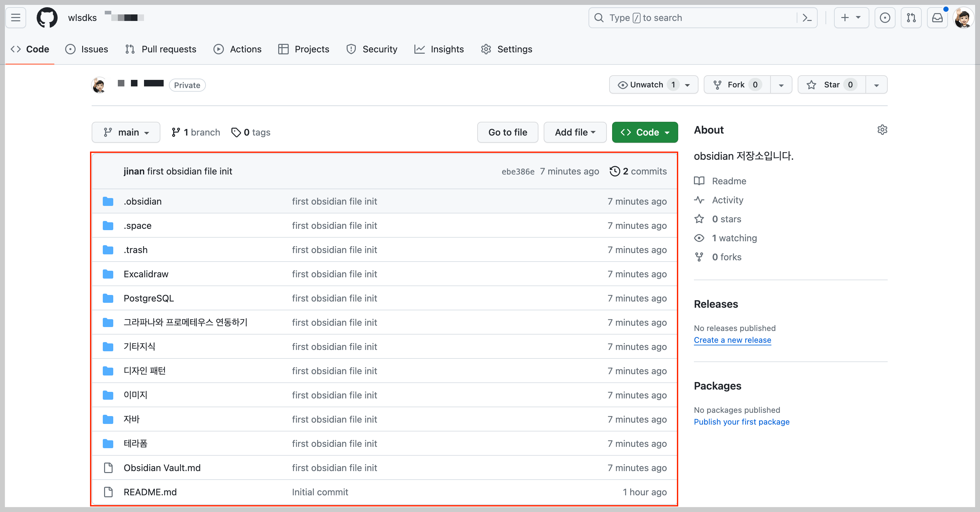Open the pull requests header icon
Viewport: 980px width, 512px height.
(911, 17)
